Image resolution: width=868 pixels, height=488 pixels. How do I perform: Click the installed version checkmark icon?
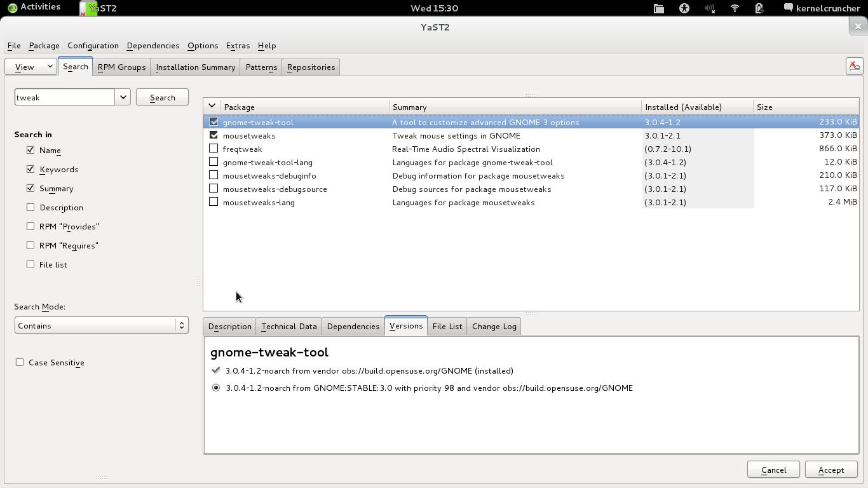216,370
